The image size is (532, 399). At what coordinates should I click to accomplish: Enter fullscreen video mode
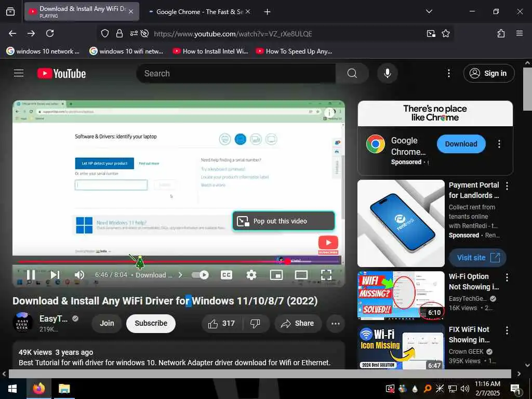coord(326,275)
